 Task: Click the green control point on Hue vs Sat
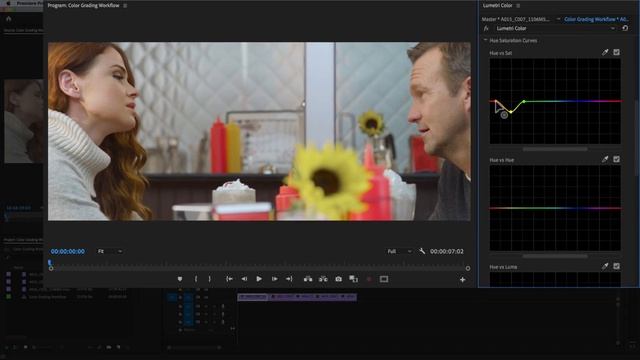click(524, 101)
